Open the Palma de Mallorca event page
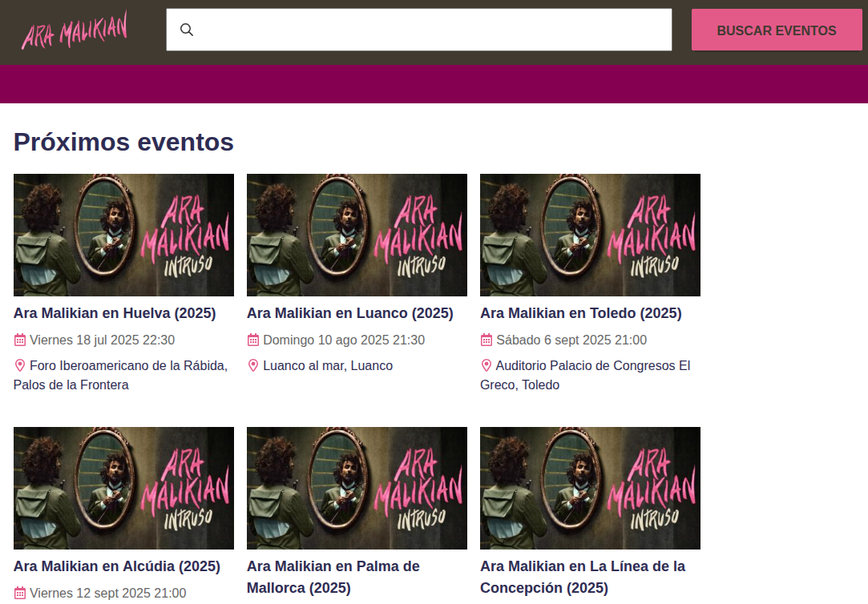Image resolution: width=868 pixels, height=604 pixels. pos(333,576)
